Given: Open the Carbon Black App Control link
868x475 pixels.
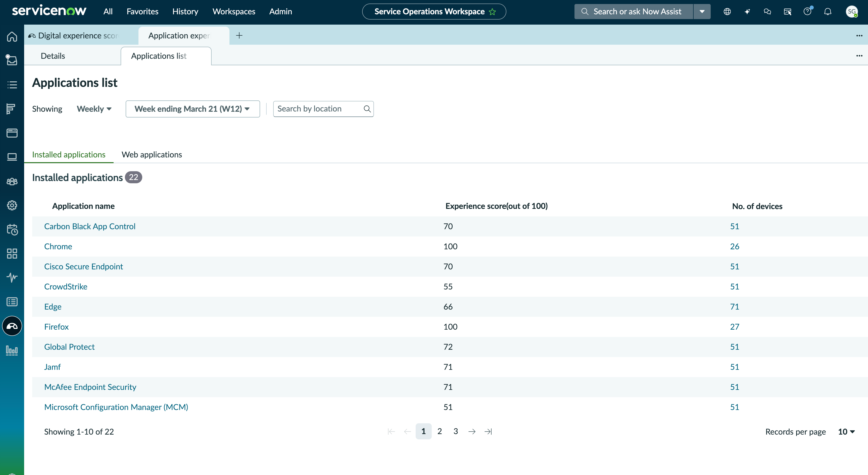Looking at the screenshot, I should click(x=90, y=226).
